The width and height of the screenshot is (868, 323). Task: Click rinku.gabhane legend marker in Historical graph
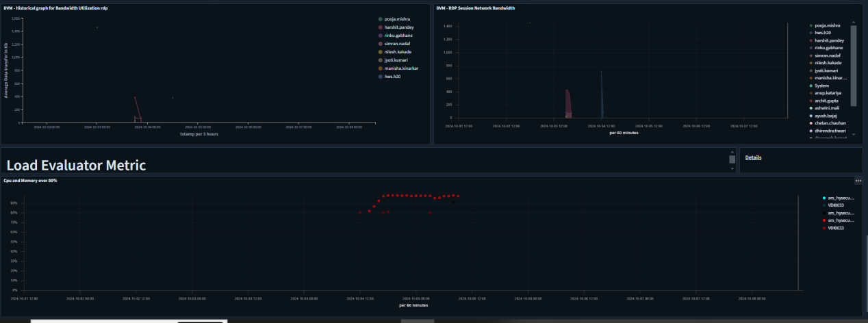click(x=380, y=36)
